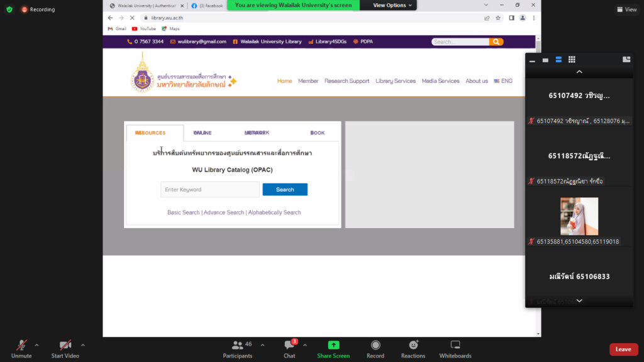
Task: Open the Library Services menu
Action: click(x=396, y=81)
